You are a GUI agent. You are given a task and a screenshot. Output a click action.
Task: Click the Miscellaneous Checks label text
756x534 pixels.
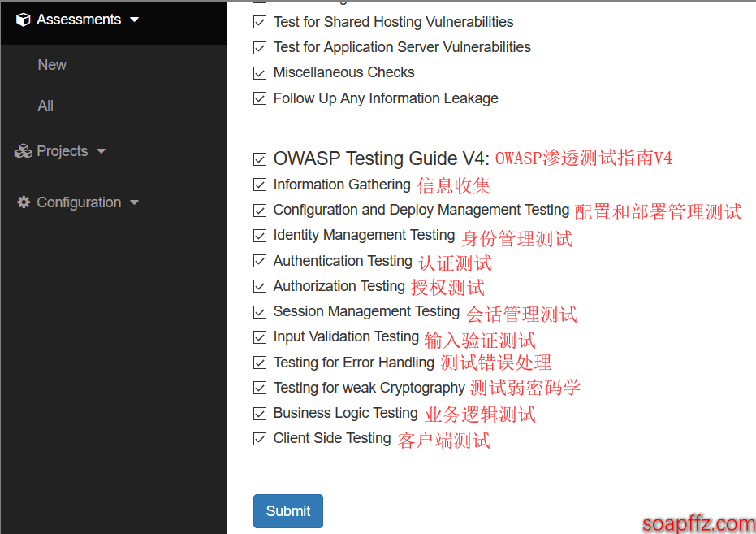coord(343,72)
